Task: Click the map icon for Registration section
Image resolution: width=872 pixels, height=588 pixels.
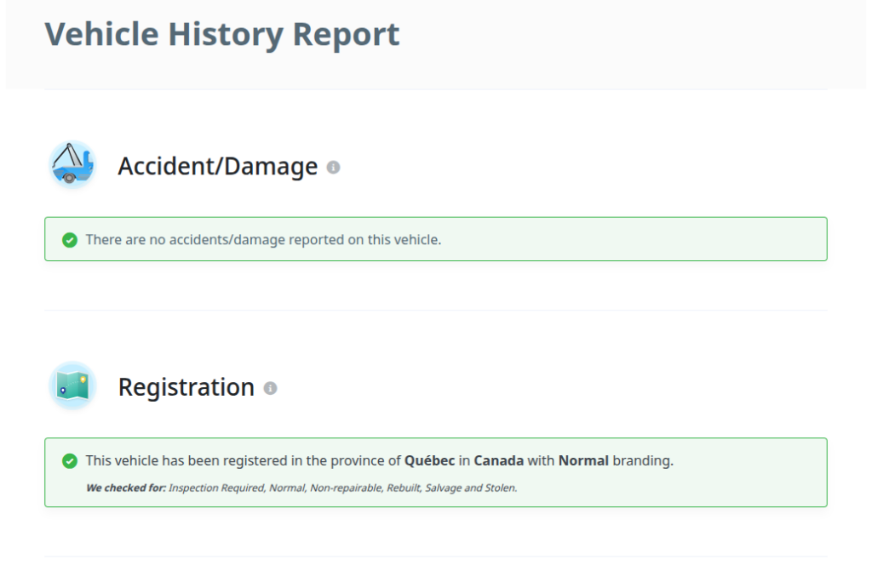Action: (72, 385)
